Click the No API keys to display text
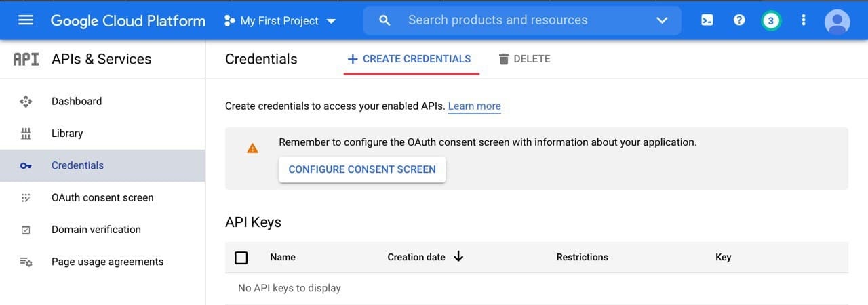Screen dimensions: 868x305 (290, 288)
